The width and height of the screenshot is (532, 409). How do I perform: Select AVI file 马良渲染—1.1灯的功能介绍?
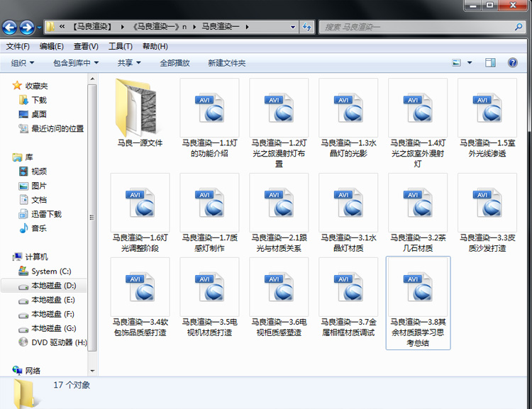209,118
